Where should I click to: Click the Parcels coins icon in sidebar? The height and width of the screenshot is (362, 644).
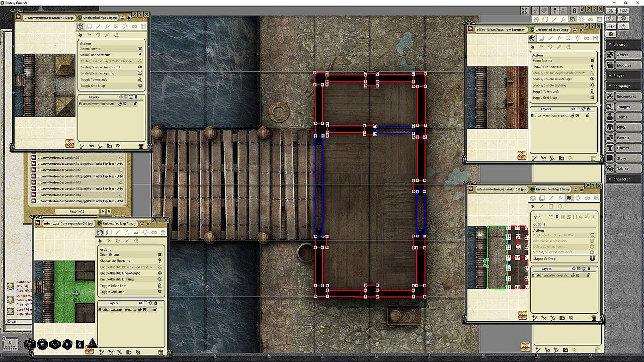(x=610, y=138)
